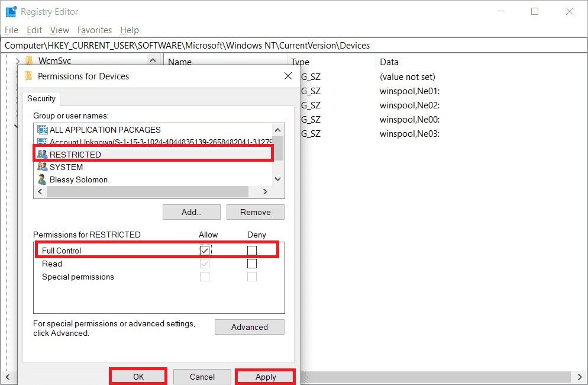Cancel the Permissions dialog
This screenshot has width=588, height=385.
202,377
